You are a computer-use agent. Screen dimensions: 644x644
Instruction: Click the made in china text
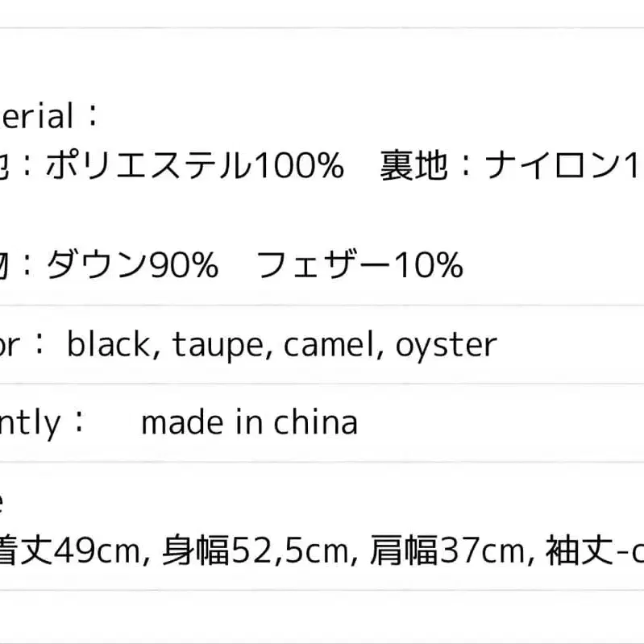tap(249, 422)
